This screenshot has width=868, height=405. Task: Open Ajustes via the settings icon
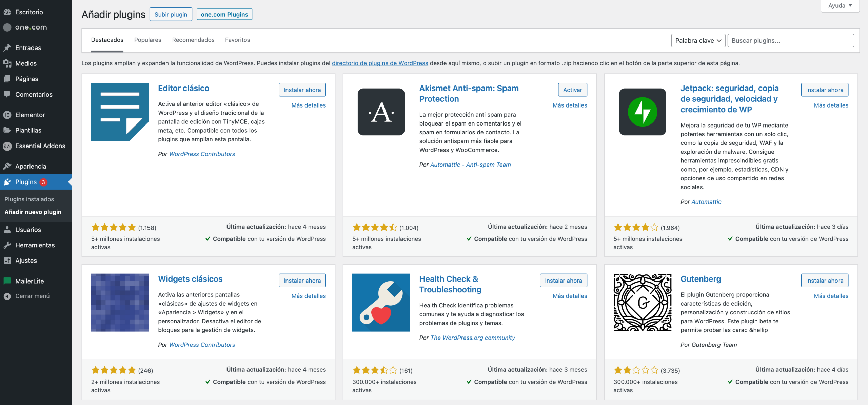[8, 260]
